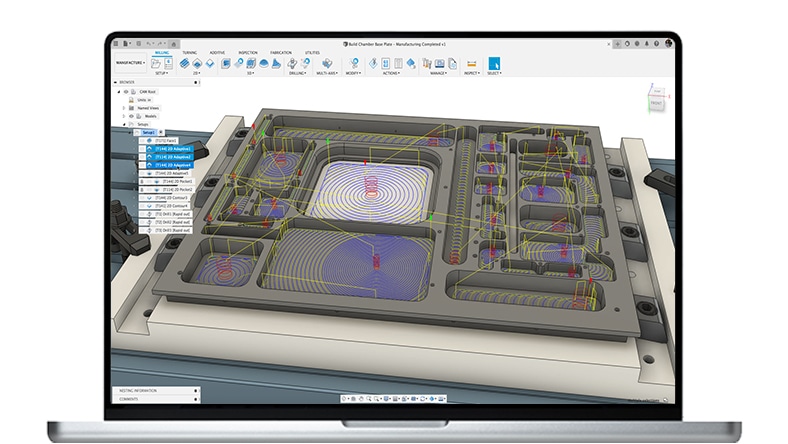
Task: Open the 2D milling dropdown menu
Action: pos(197,73)
